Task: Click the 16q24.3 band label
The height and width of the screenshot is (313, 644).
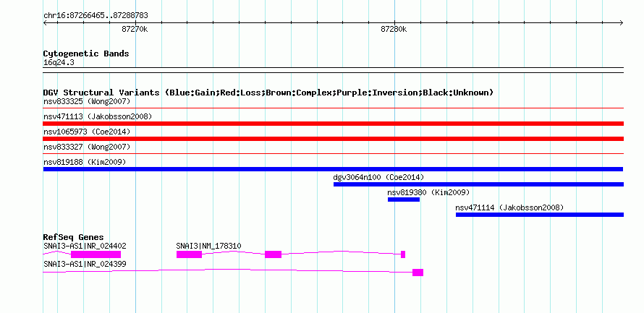Action: (59, 63)
